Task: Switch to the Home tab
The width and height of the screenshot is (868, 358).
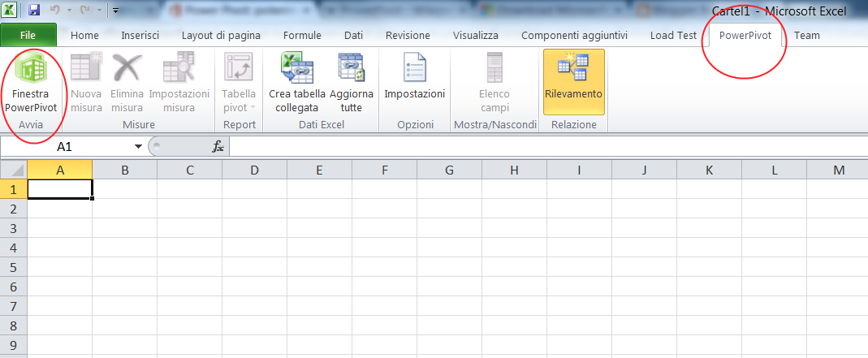Action: pos(84,36)
